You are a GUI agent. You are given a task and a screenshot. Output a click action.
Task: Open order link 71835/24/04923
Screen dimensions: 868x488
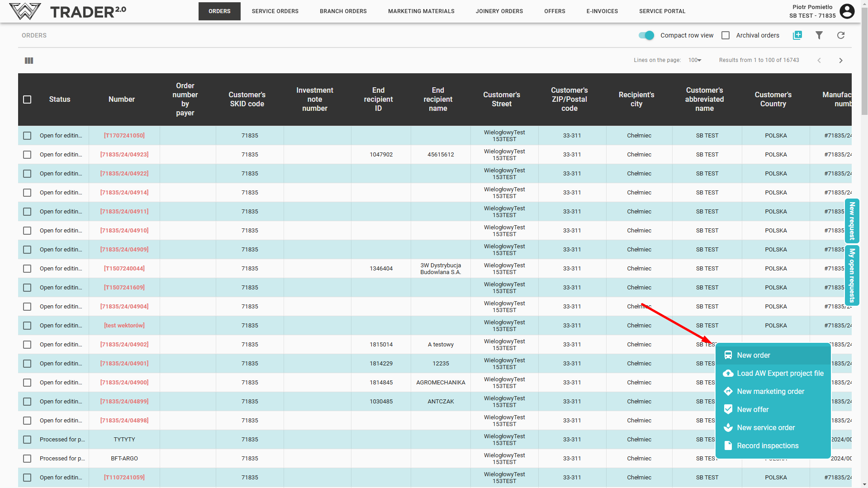[124, 155]
